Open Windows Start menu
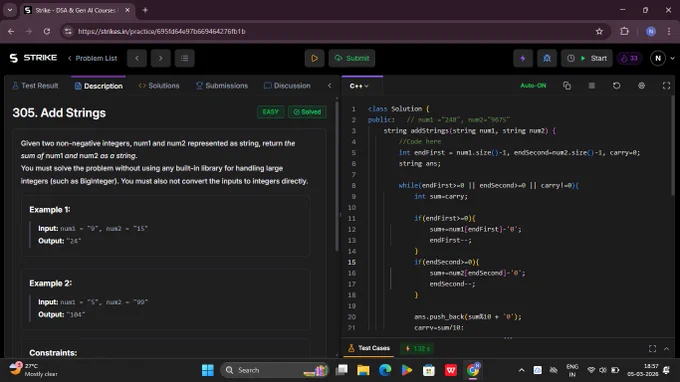The width and height of the screenshot is (680, 382). [208, 370]
